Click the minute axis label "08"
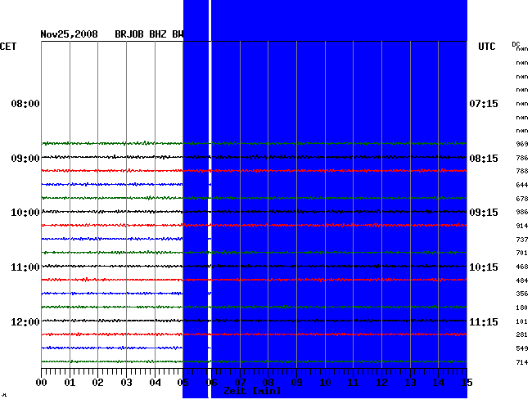This screenshot has height=404, width=532. pyautogui.click(x=268, y=383)
